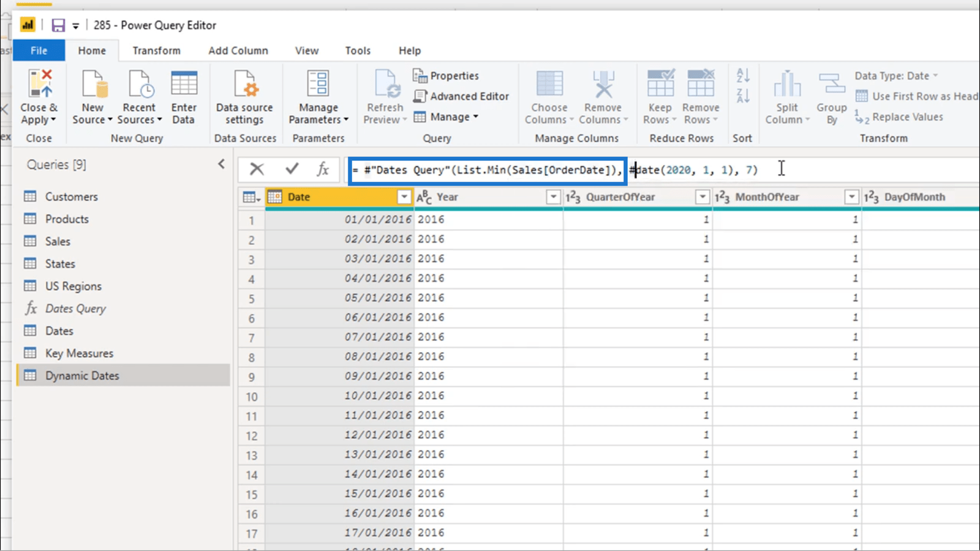980x551 pixels.
Task: Select the Dynamic Dates query
Action: coord(123,375)
